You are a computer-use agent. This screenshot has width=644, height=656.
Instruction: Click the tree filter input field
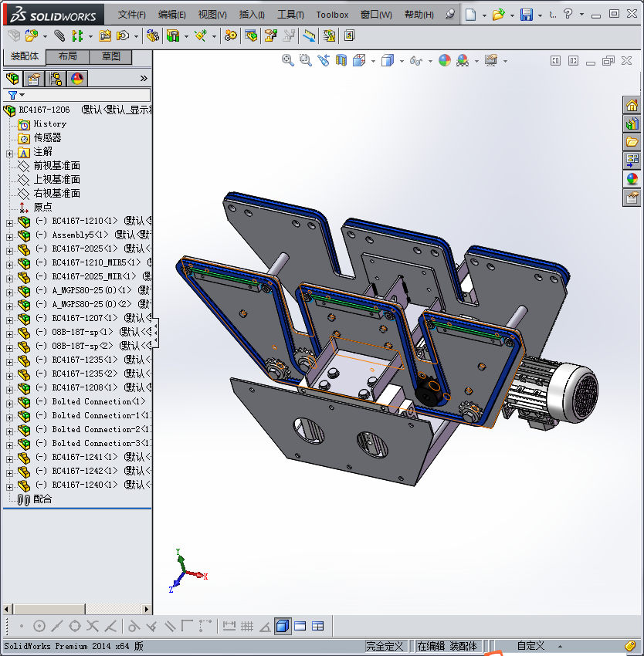[x=76, y=95]
